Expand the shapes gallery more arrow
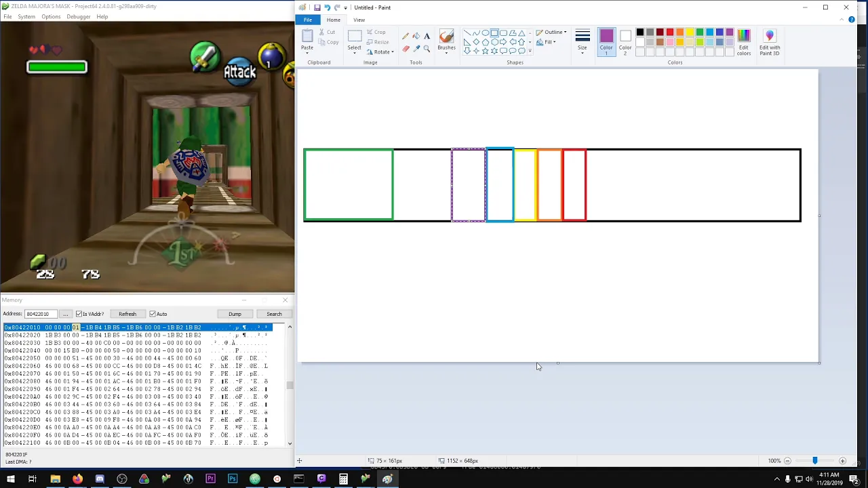Viewport: 868px width, 488px height. point(530,51)
